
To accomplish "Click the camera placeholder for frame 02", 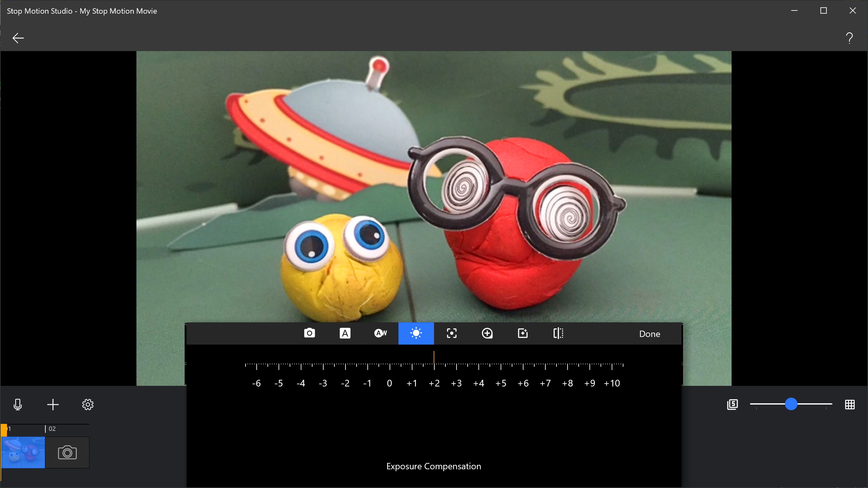I will point(67,452).
